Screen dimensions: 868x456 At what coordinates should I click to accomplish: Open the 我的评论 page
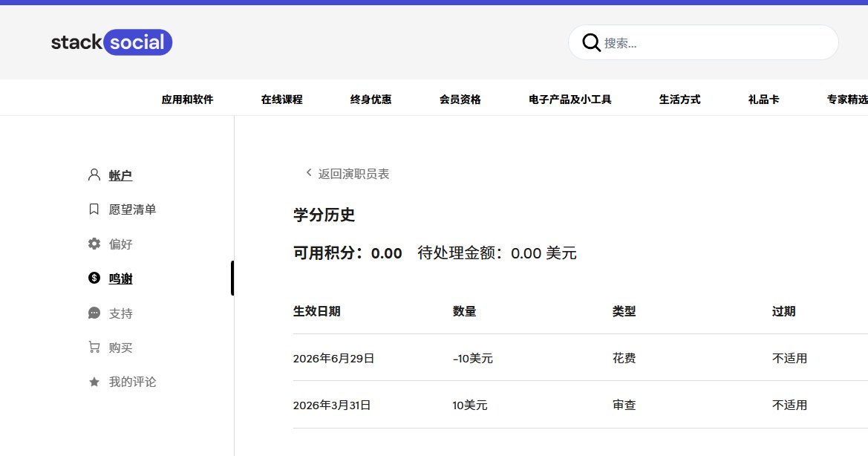click(132, 382)
